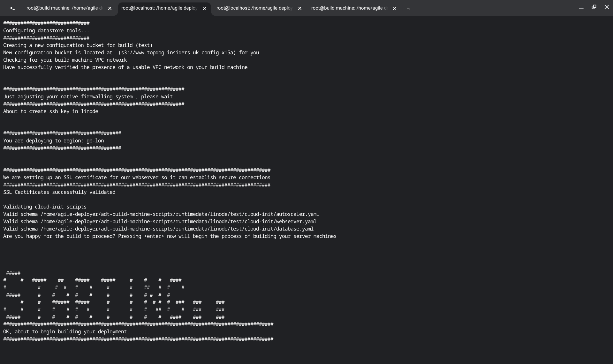Click 'OK, about to begin building' line
This screenshot has height=364, width=613.
click(76, 332)
